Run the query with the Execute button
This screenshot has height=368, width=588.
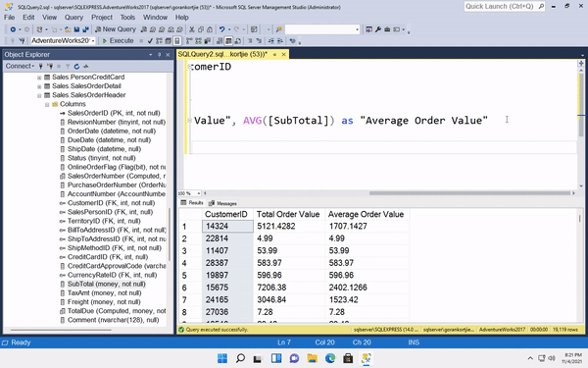[x=118, y=40]
